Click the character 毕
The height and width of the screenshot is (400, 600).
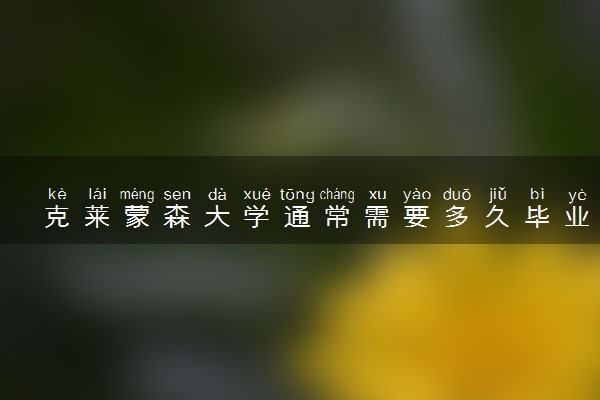[537, 217]
